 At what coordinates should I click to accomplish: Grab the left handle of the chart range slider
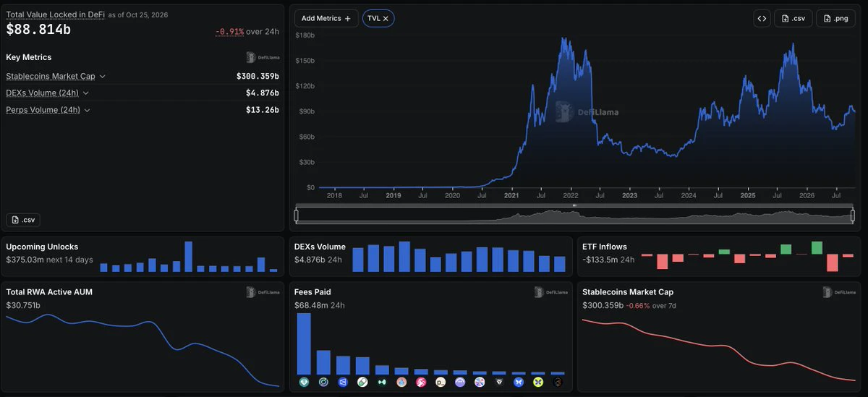click(x=296, y=215)
